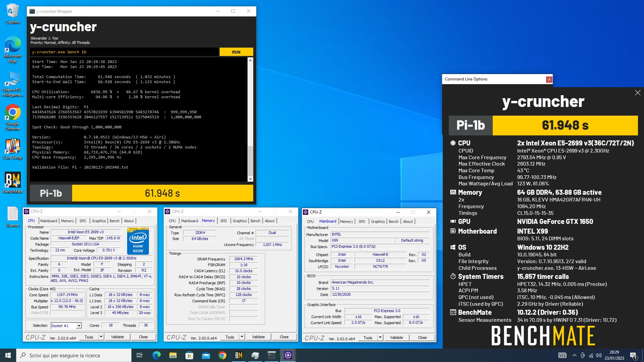Open the licenza text file icon
Image resolution: width=644 pixels, height=362 pixels.
pos(13,217)
